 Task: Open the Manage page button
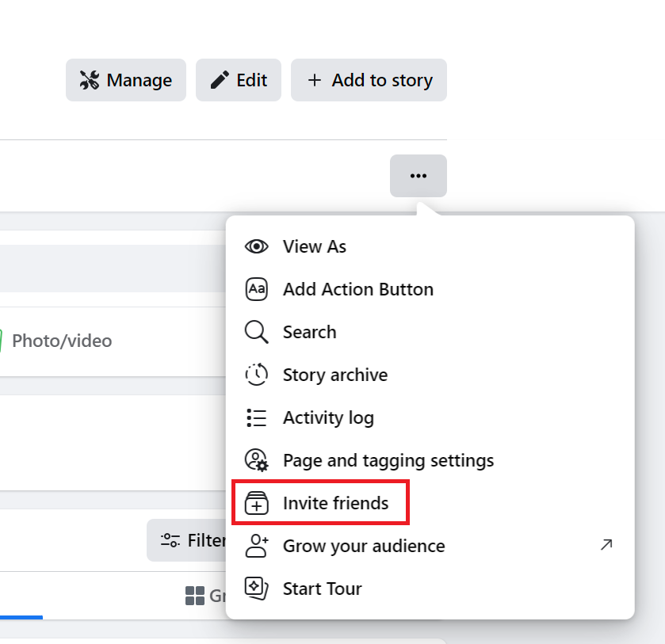pos(126,80)
